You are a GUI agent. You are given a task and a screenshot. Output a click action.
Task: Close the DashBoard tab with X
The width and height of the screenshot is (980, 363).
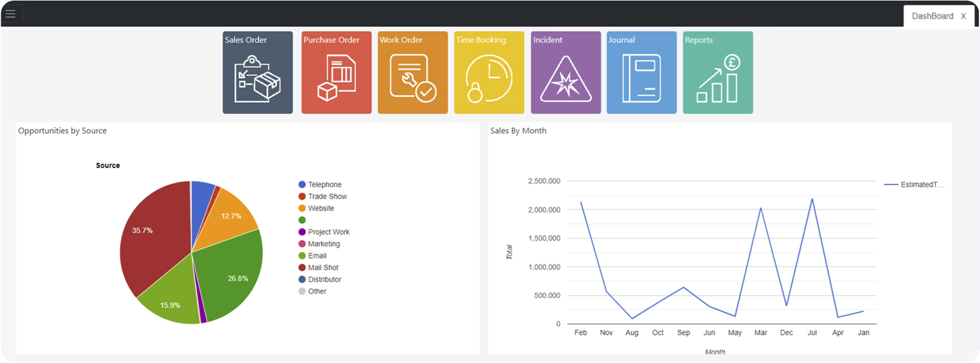pos(963,16)
